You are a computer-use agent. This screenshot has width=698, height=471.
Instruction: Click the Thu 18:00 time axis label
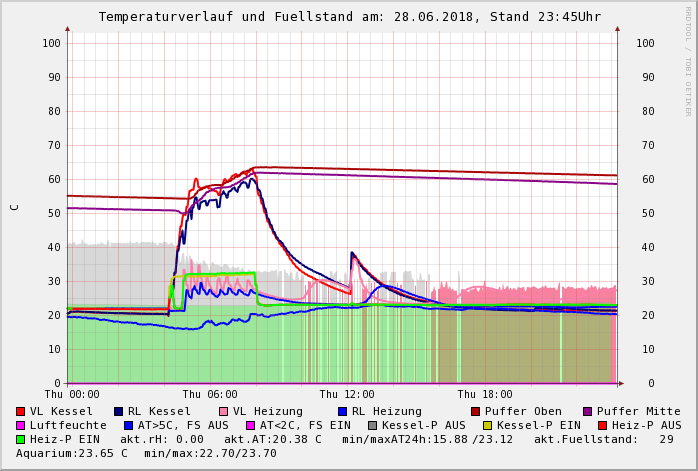click(x=484, y=395)
